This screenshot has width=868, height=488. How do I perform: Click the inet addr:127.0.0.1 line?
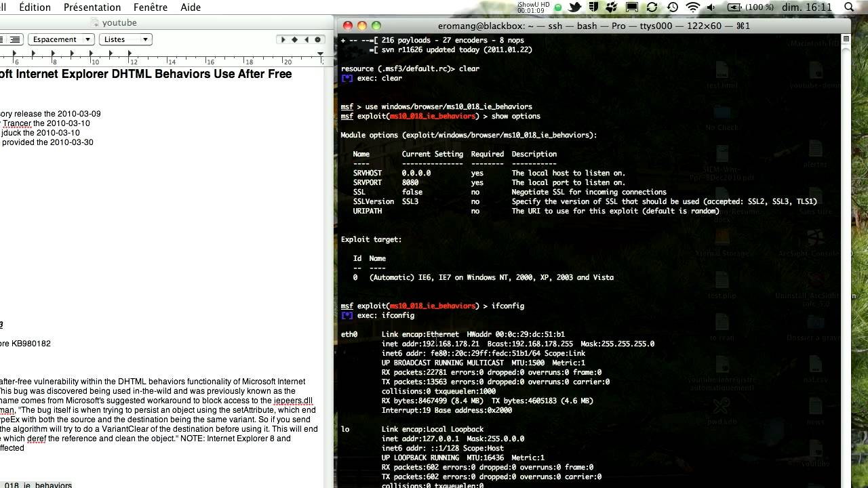pyautogui.click(x=452, y=439)
